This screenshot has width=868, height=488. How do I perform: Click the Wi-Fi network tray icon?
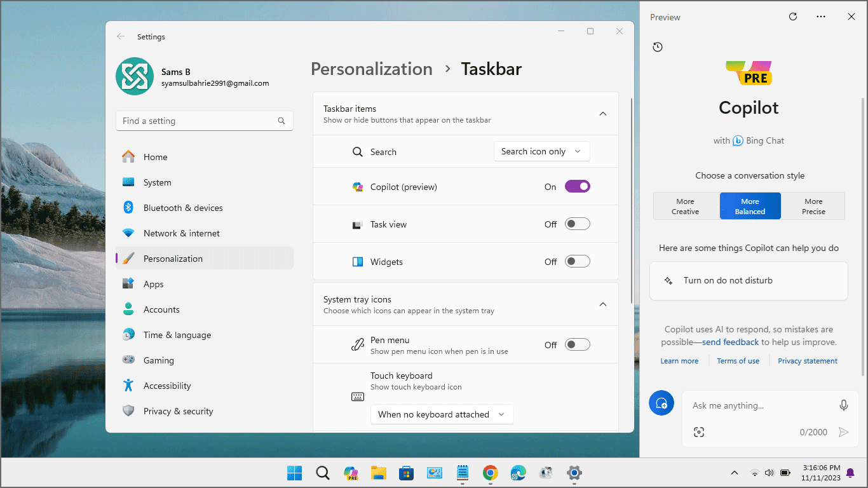[x=755, y=473]
